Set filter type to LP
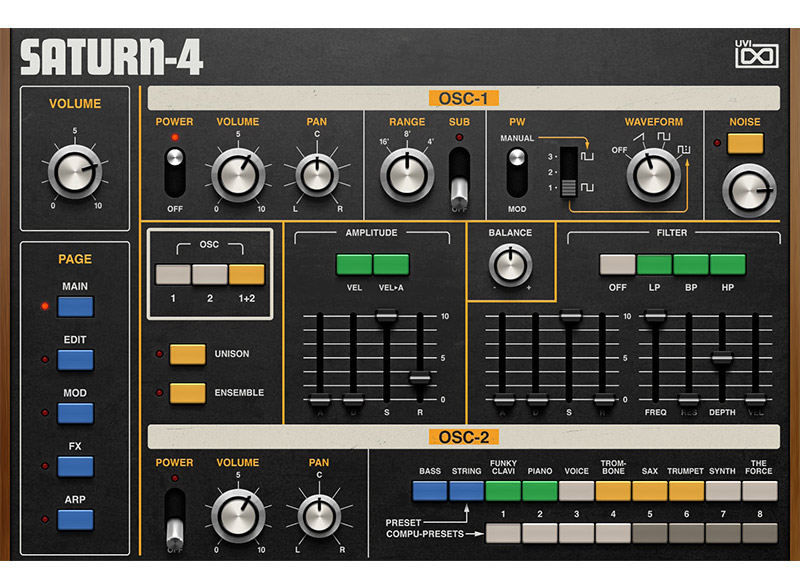The height and width of the screenshot is (588, 800). click(x=655, y=265)
